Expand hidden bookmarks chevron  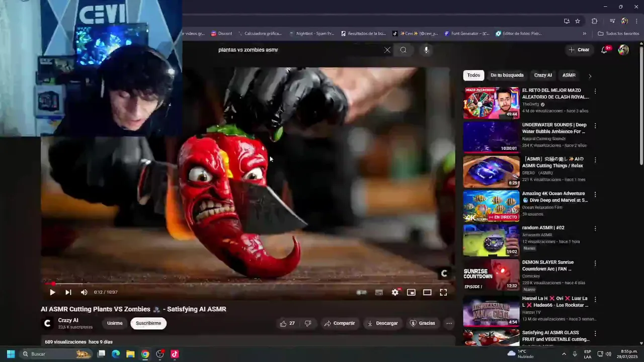tap(584, 34)
